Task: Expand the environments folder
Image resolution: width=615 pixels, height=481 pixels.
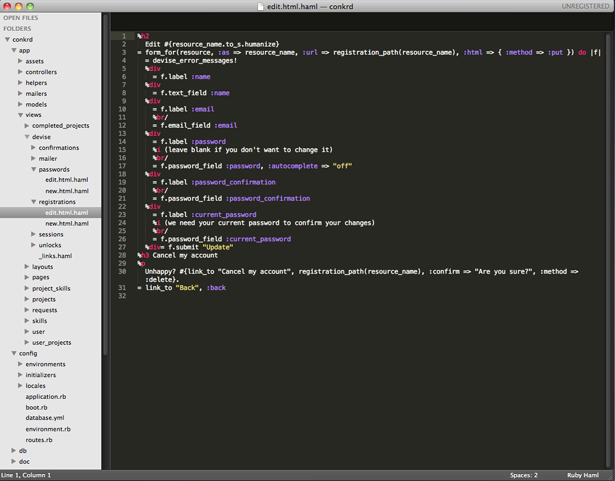Action: point(20,364)
